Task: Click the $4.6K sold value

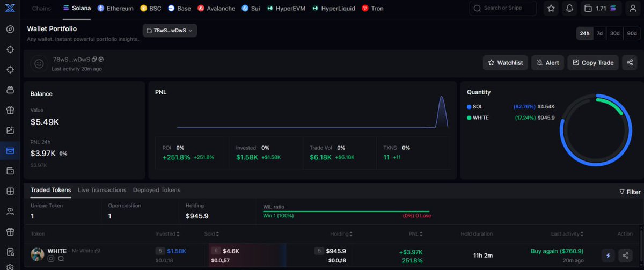Action: tap(231, 251)
